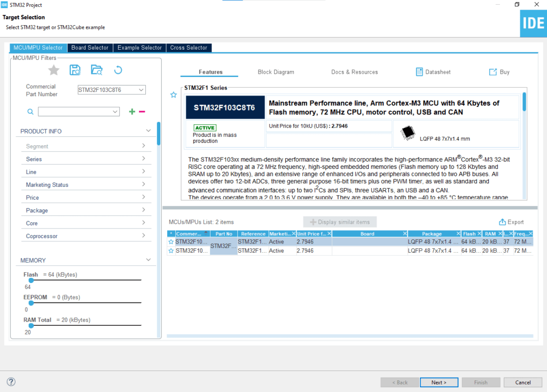The height and width of the screenshot is (392, 547).
Task: Open the Docs & Resources tab
Action: tap(355, 72)
